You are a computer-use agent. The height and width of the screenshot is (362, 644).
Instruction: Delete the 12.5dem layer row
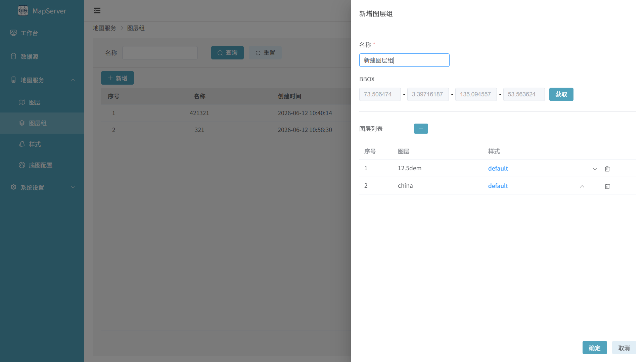607,169
